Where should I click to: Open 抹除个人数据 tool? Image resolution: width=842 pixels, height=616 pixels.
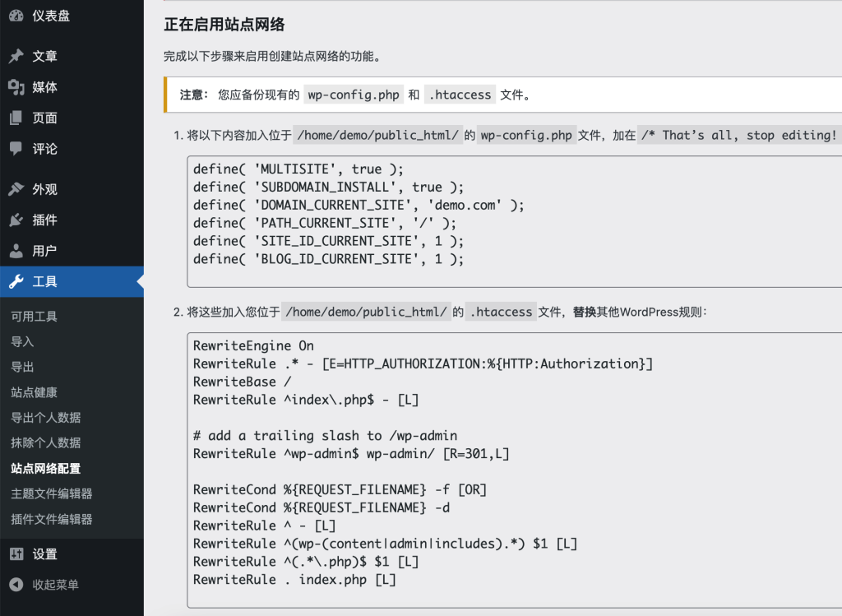tap(45, 443)
